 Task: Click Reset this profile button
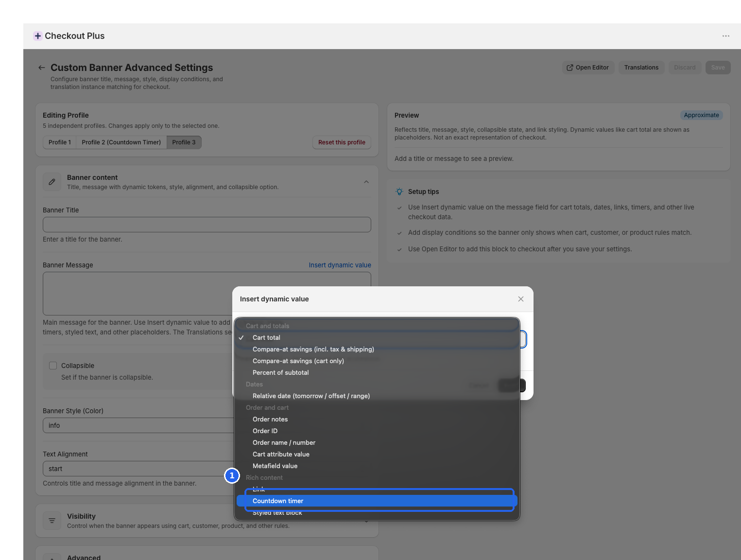click(342, 142)
